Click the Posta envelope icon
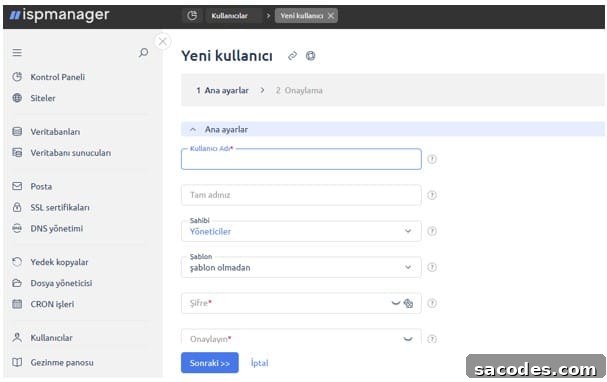The width and height of the screenshot is (607, 382). coord(17,186)
